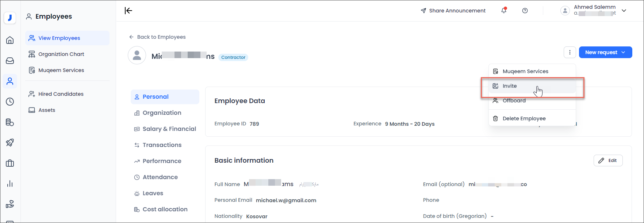Image resolution: width=644 pixels, height=223 pixels.
Task: Click the home icon in left sidebar
Action: click(10, 40)
